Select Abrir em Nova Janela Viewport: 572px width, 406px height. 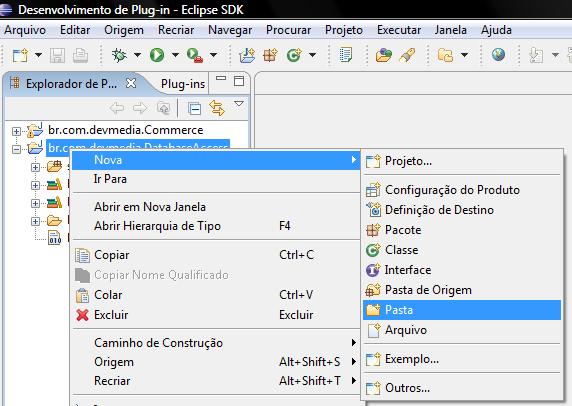click(x=216, y=207)
